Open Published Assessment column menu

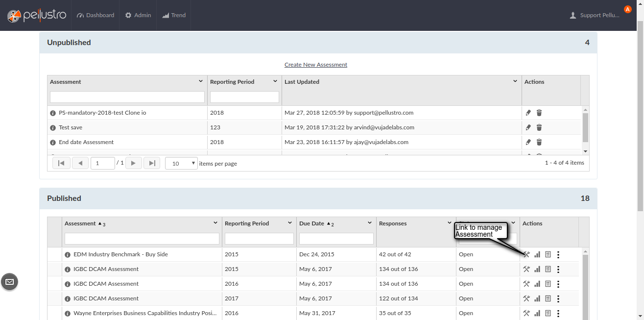(215, 223)
